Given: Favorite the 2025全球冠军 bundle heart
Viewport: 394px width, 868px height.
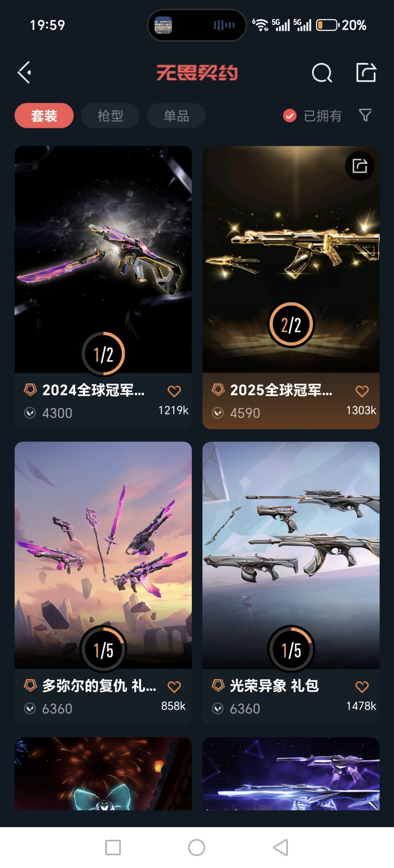Looking at the screenshot, I should tap(362, 391).
